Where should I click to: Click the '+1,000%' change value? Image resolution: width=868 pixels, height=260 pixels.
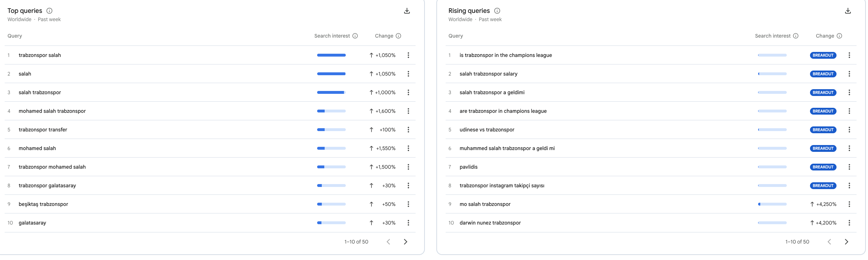pyautogui.click(x=385, y=92)
